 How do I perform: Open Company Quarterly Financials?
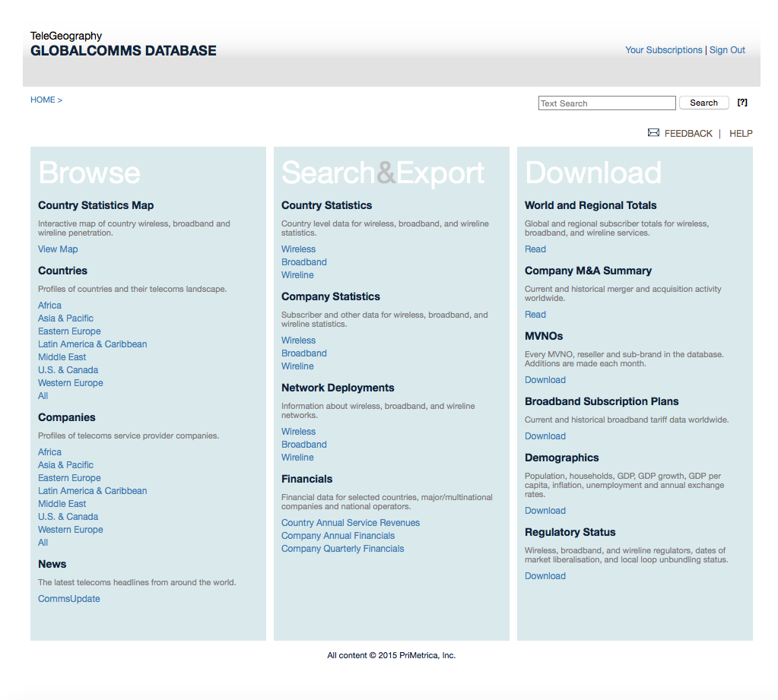[342, 548]
